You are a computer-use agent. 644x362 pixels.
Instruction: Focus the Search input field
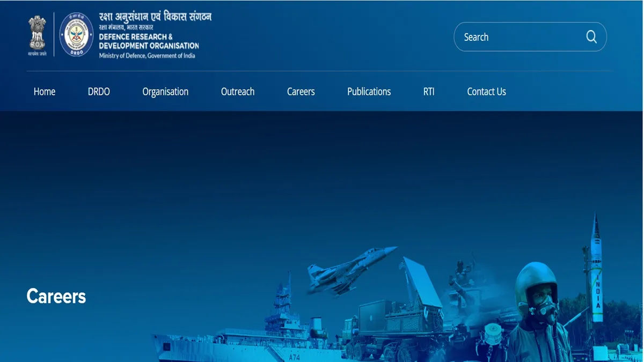coord(530,37)
